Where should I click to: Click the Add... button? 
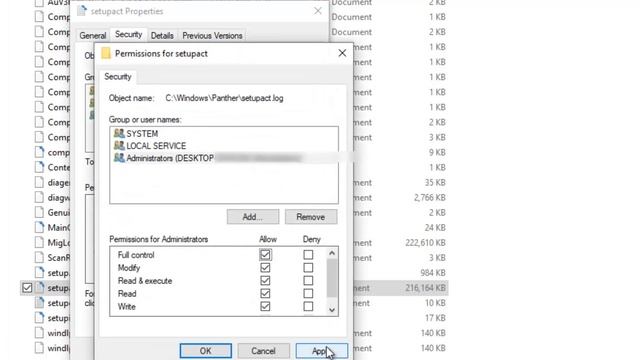pos(253,217)
